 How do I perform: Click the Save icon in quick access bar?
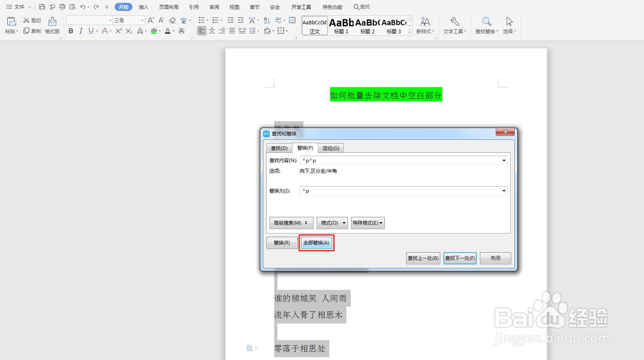pos(42,7)
